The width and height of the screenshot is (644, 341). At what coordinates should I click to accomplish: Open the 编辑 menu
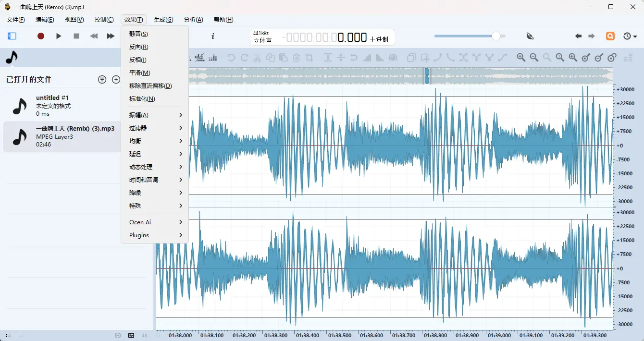click(45, 20)
